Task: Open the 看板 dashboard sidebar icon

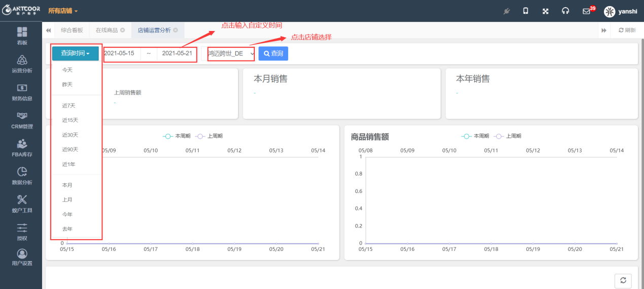Action: pos(22,36)
